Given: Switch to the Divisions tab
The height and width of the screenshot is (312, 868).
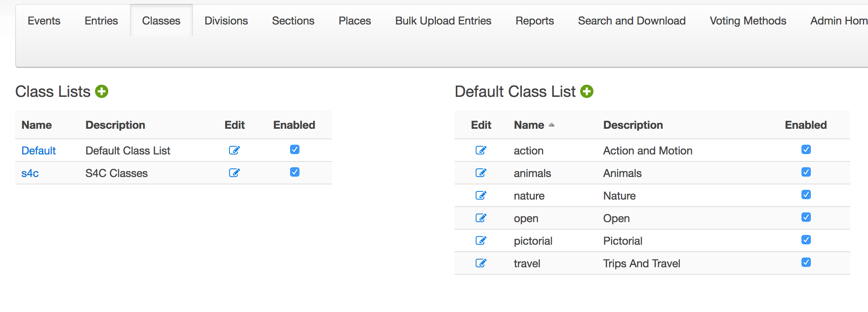Looking at the screenshot, I should pyautogui.click(x=226, y=21).
